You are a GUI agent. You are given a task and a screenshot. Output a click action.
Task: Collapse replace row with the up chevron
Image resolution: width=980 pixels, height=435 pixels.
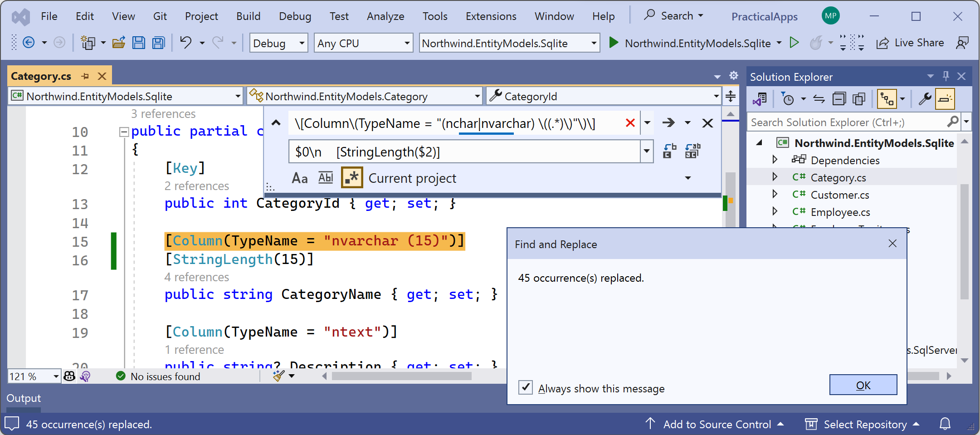[x=276, y=123]
